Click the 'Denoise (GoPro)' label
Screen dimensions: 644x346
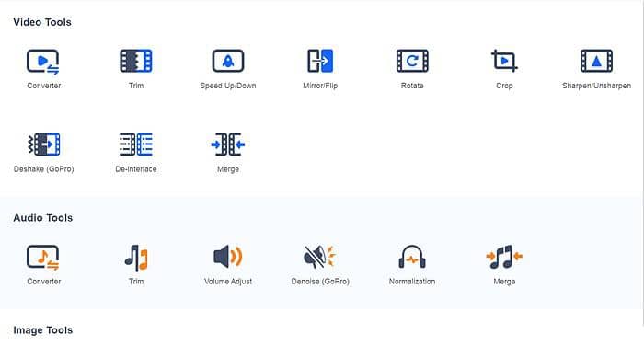(320, 281)
